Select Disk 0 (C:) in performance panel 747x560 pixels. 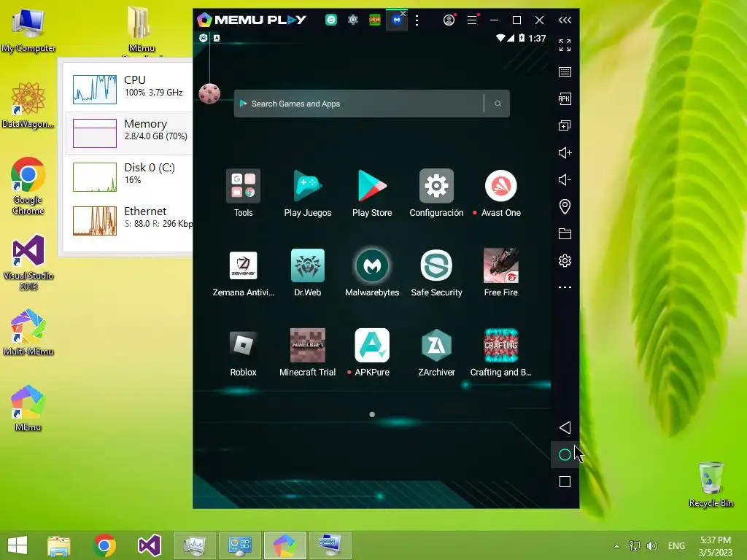[x=128, y=176]
